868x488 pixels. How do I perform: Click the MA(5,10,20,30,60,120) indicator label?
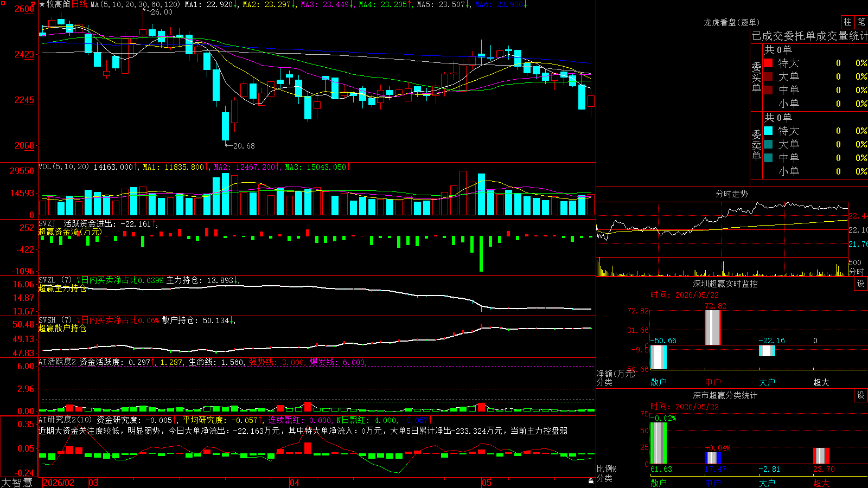[x=135, y=4]
